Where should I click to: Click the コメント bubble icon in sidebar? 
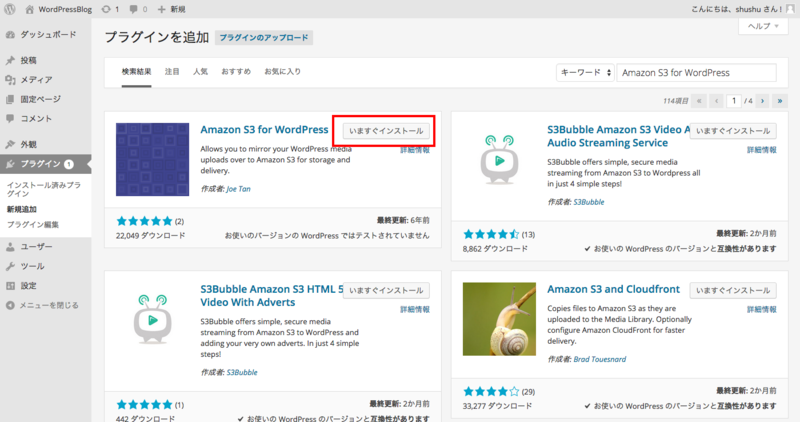(10, 118)
